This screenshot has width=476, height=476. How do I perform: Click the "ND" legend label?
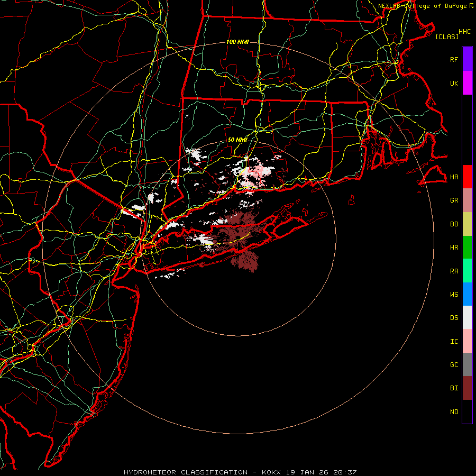(454, 412)
